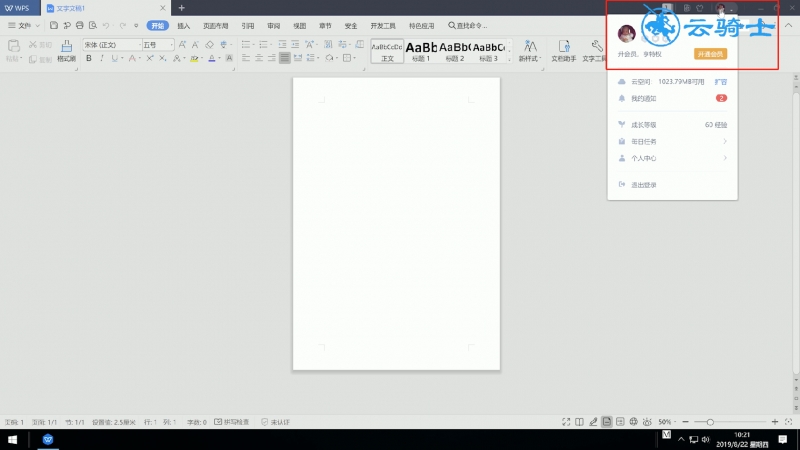Open Windows Start menu button
Screen dimensions: 800x450
pos(13,439)
